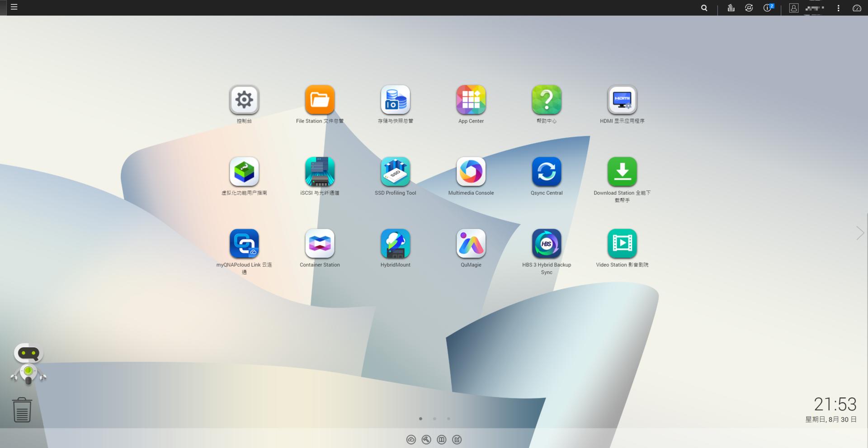Click the tools icon in bottom bar
Viewport: 868px width, 448px height.
click(426, 439)
